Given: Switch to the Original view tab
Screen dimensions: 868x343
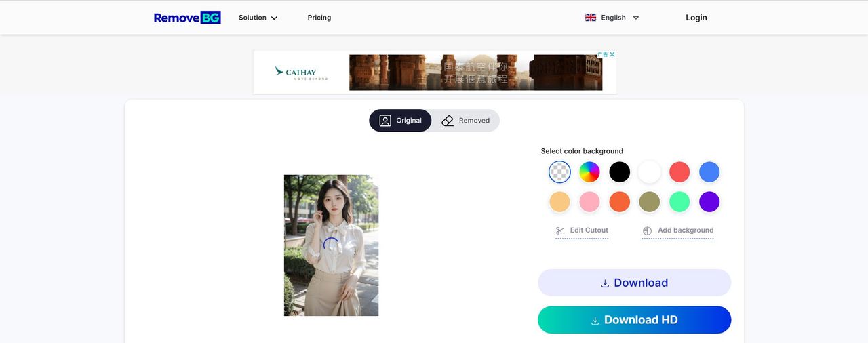Looking at the screenshot, I should point(400,121).
